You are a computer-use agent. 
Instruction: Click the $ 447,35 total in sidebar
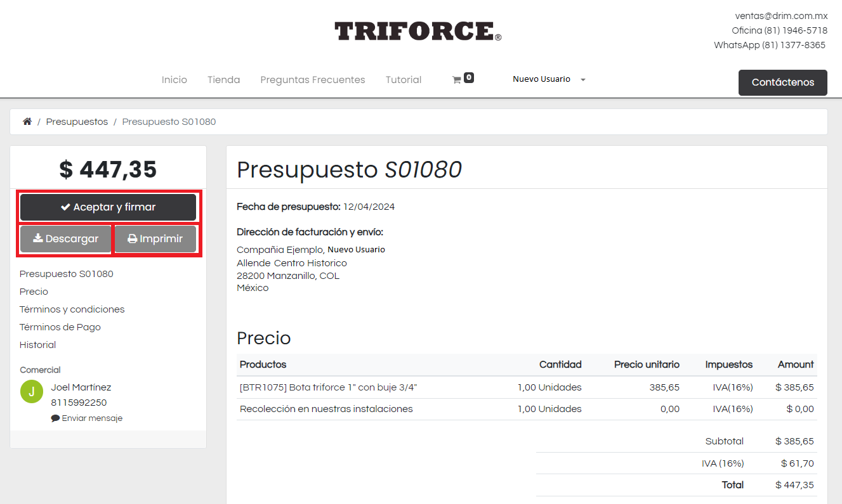pos(108,169)
